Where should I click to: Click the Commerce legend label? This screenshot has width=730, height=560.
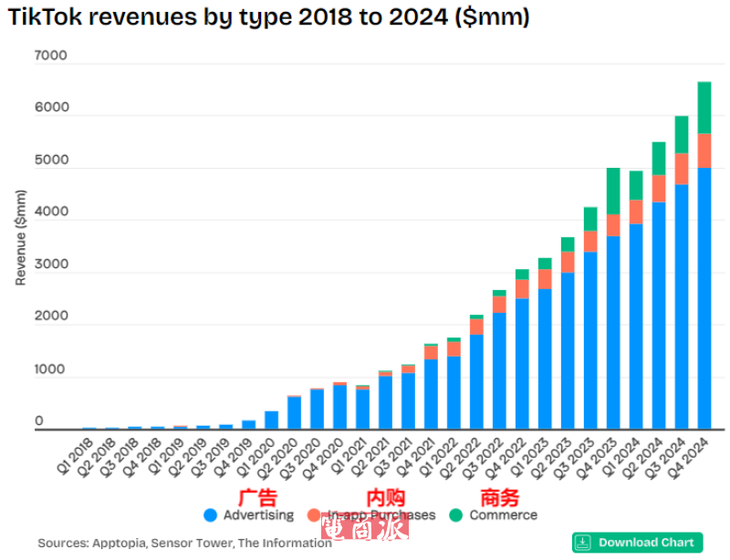click(x=503, y=515)
